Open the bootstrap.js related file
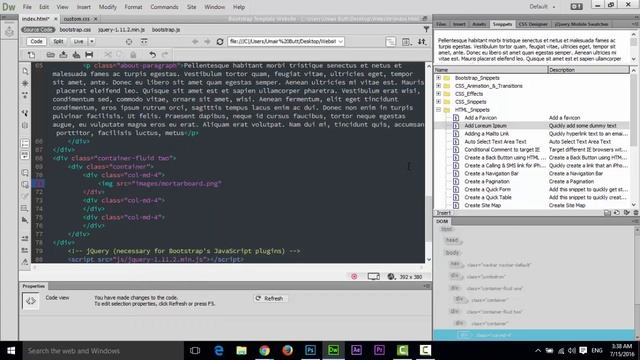 point(166,30)
